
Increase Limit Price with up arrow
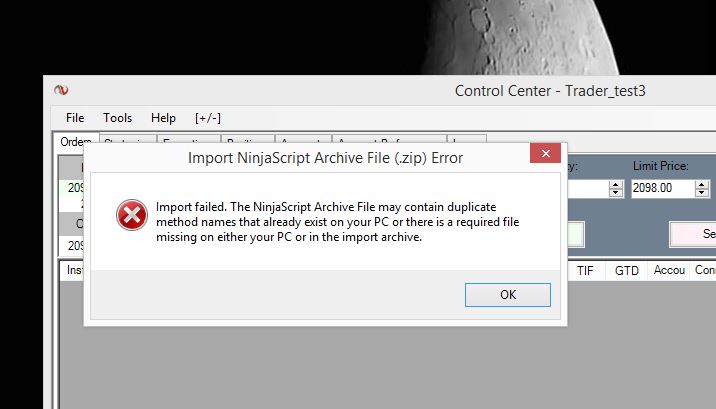pyautogui.click(x=702, y=184)
